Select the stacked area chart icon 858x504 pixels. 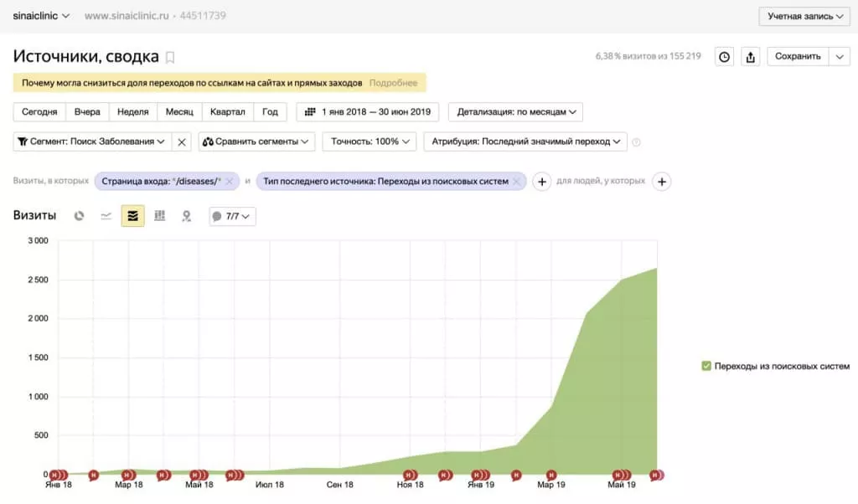(132, 216)
